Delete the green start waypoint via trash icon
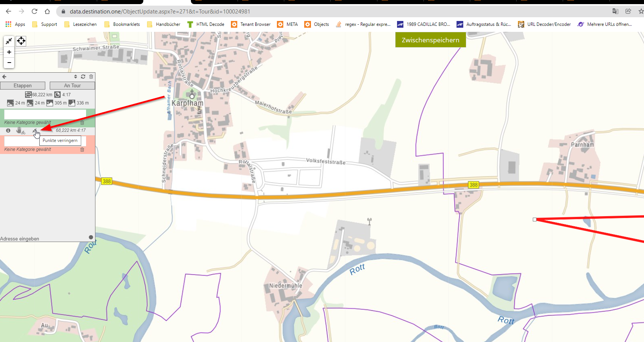This screenshot has width=644, height=342. point(82,122)
